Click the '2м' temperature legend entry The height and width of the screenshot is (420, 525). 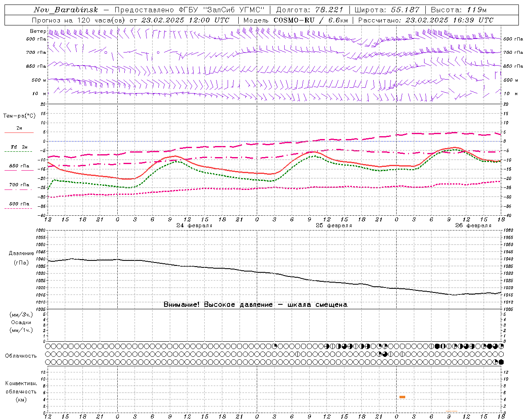pos(19,128)
